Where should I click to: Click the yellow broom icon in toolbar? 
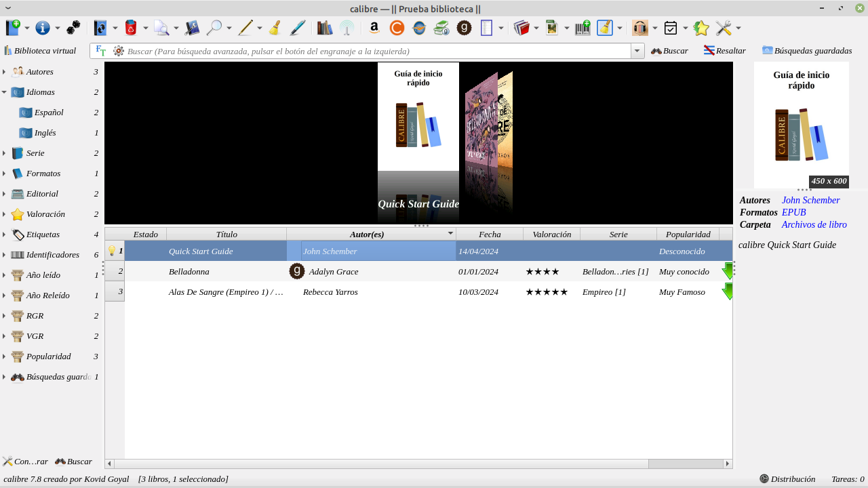275,28
